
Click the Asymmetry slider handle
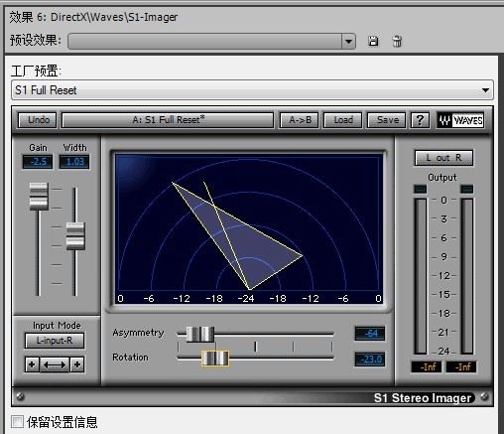click(200, 334)
